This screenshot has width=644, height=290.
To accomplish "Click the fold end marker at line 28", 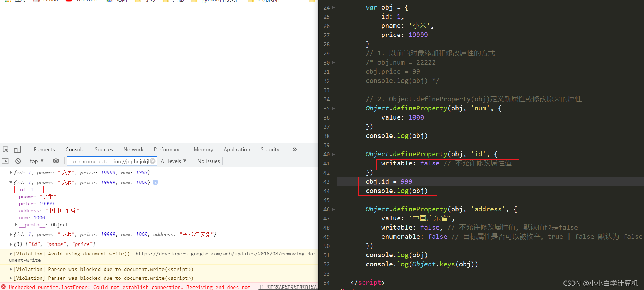I will coord(334,44).
